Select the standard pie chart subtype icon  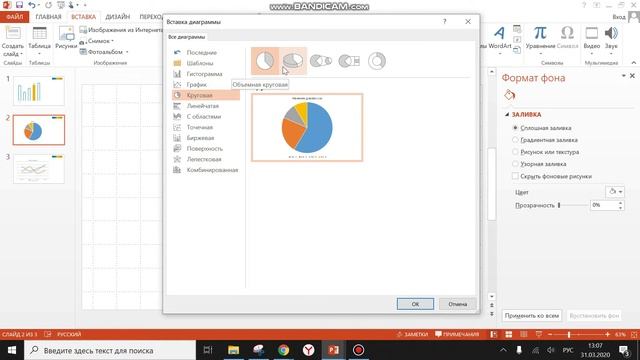265,61
